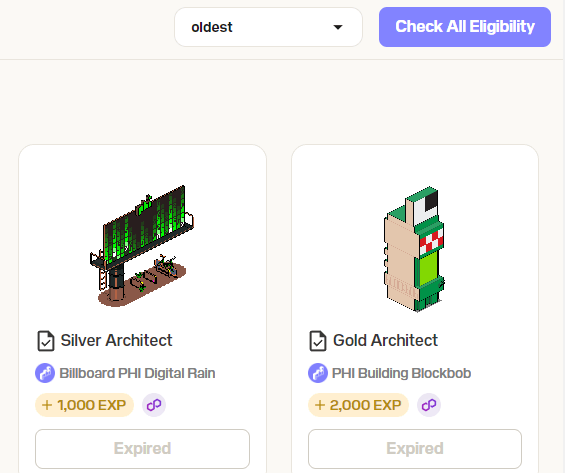Click the Polygon chain icon next to 2,000 EXP

point(429,405)
